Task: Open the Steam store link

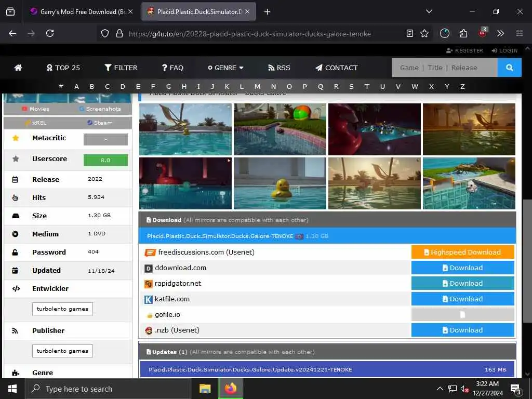Action: [x=100, y=123]
